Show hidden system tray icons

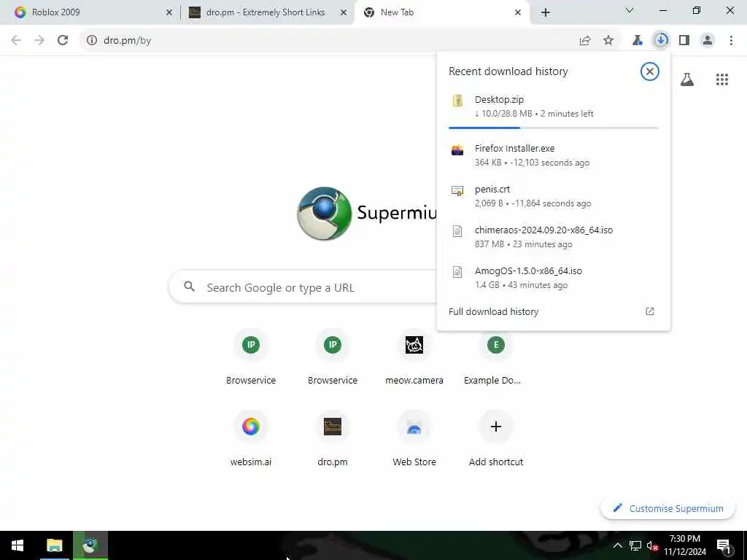(617, 545)
